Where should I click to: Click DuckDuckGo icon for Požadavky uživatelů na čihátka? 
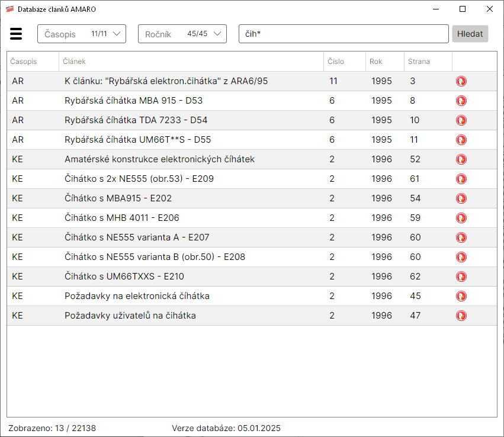(461, 316)
